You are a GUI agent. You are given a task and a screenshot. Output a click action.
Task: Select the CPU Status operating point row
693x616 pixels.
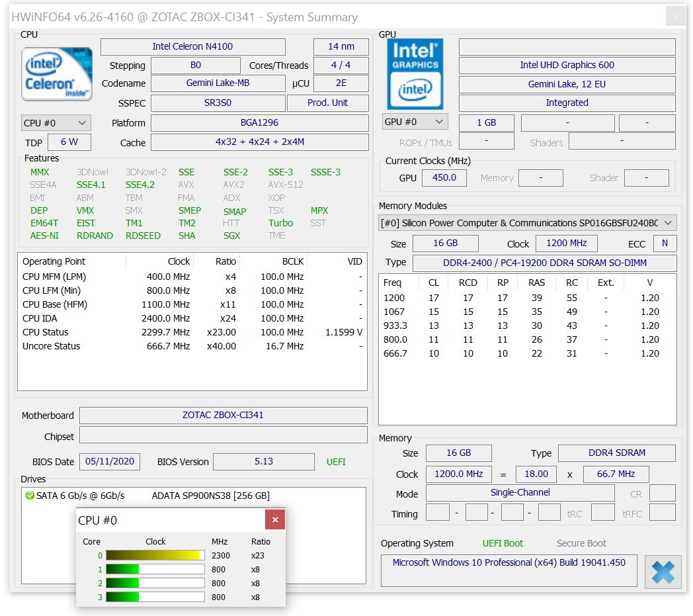192,333
